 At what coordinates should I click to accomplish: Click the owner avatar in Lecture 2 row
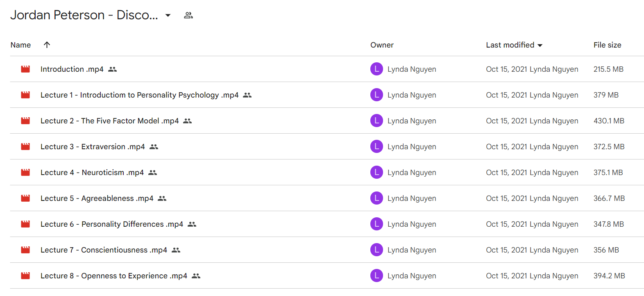[x=376, y=121]
